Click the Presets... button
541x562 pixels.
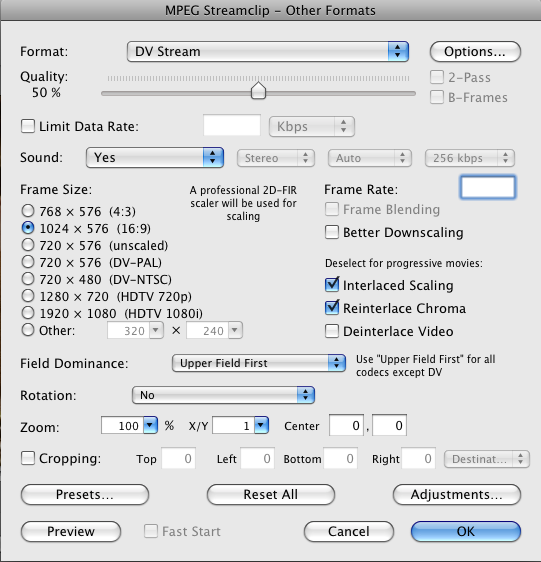tap(85, 495)
